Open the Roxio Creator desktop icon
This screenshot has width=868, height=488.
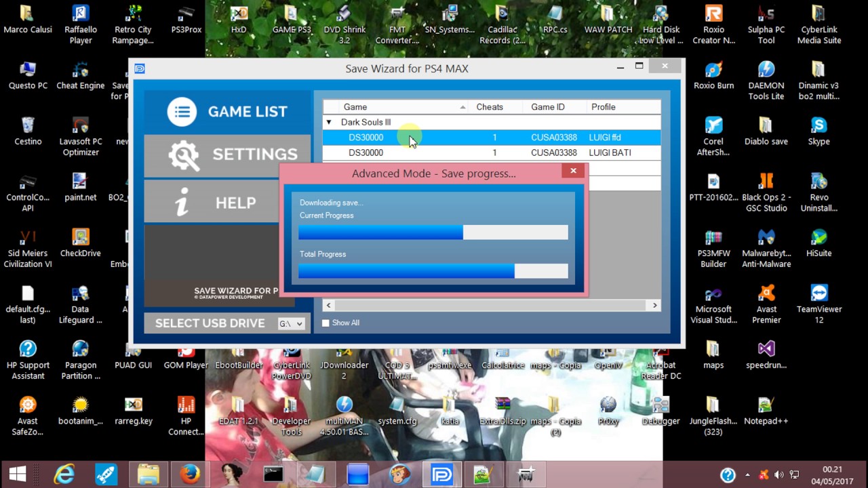(713, 24)
